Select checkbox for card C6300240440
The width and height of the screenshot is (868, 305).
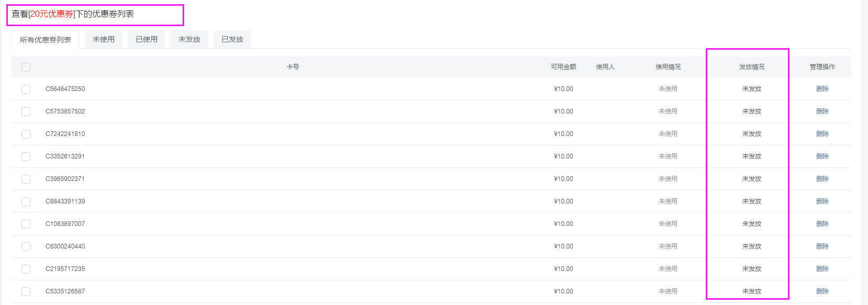26,246
